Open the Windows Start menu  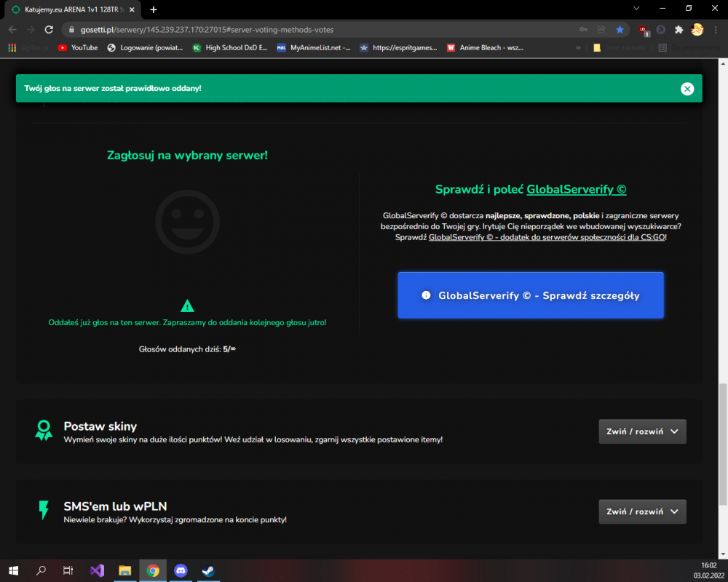click(x=13, y=570)
